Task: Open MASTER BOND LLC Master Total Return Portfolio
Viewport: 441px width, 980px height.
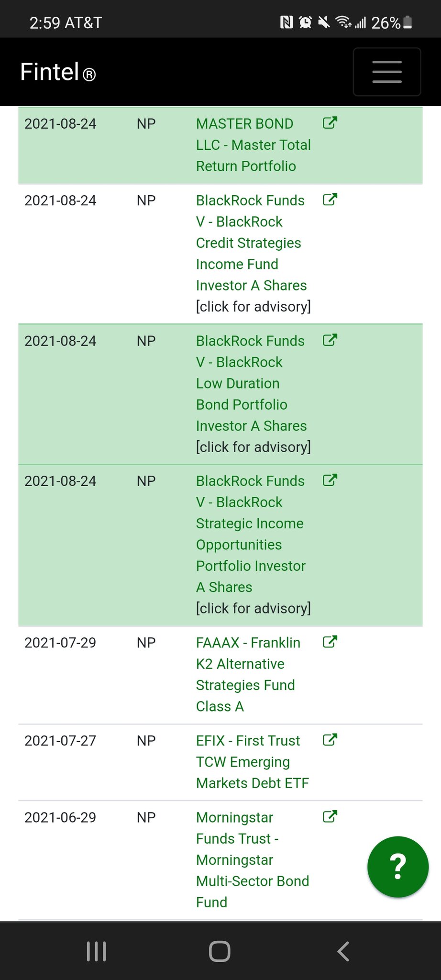Action: click(253, 145)
